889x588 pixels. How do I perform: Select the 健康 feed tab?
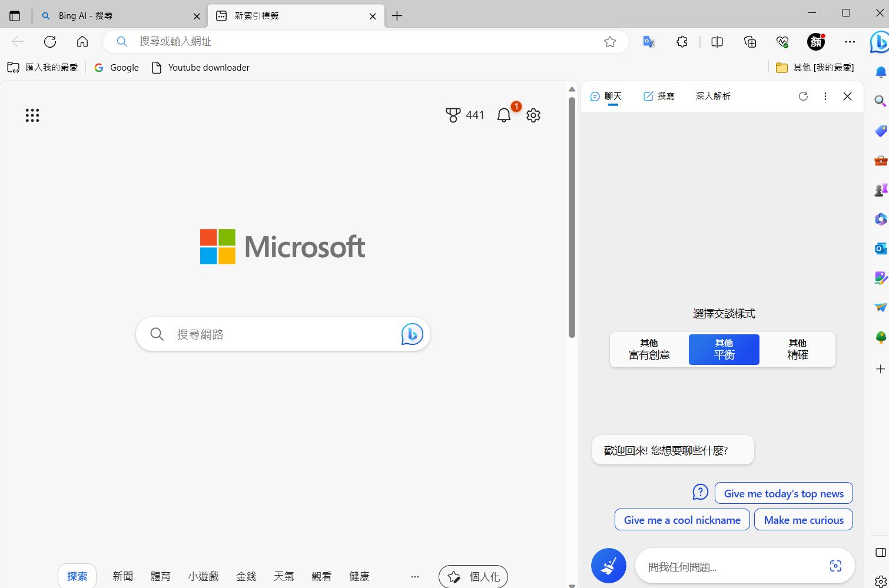pos(359,576)
